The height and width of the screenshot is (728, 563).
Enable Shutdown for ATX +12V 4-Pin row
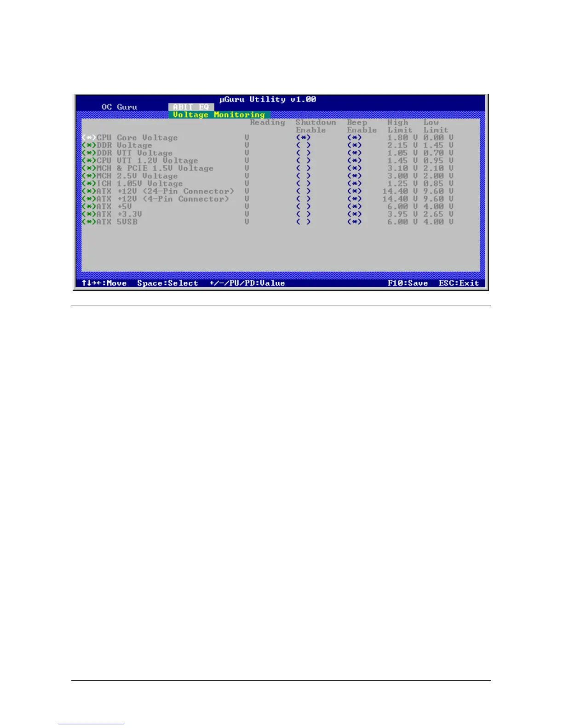pyautogui.click(x=303, y=199)
